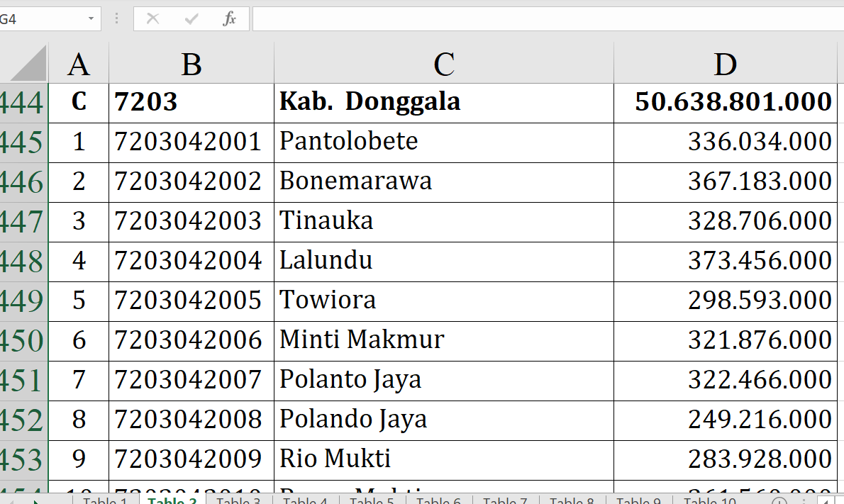Select cell containing Minti Makmur
Screen dimensions: 844x504
tap(443, 340)
